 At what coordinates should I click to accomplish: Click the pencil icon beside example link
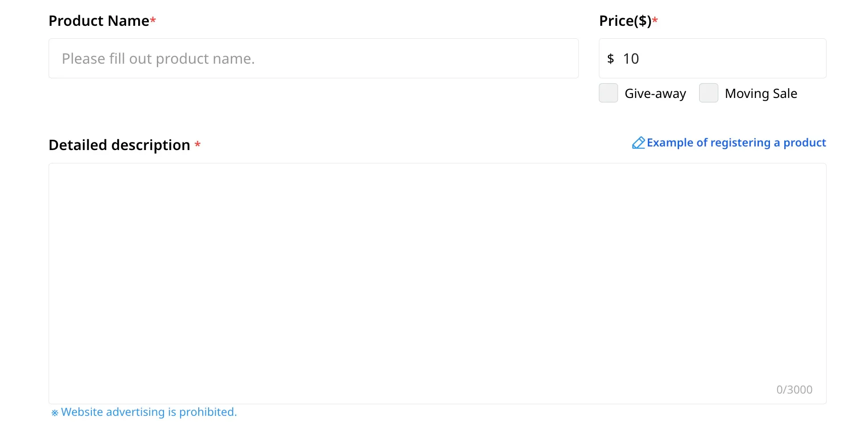tap(638, 143)
